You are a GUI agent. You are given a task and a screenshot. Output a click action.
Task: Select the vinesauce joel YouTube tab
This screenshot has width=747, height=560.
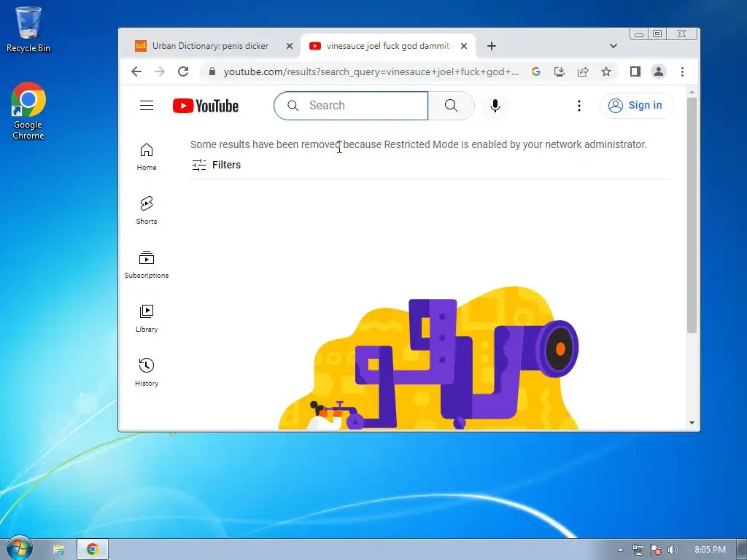[387, 46]
